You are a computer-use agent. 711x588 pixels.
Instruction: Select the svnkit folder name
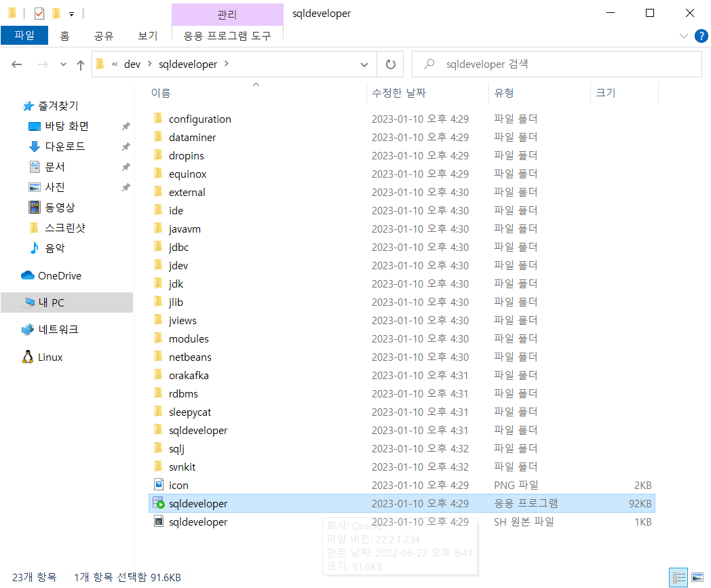182,467
